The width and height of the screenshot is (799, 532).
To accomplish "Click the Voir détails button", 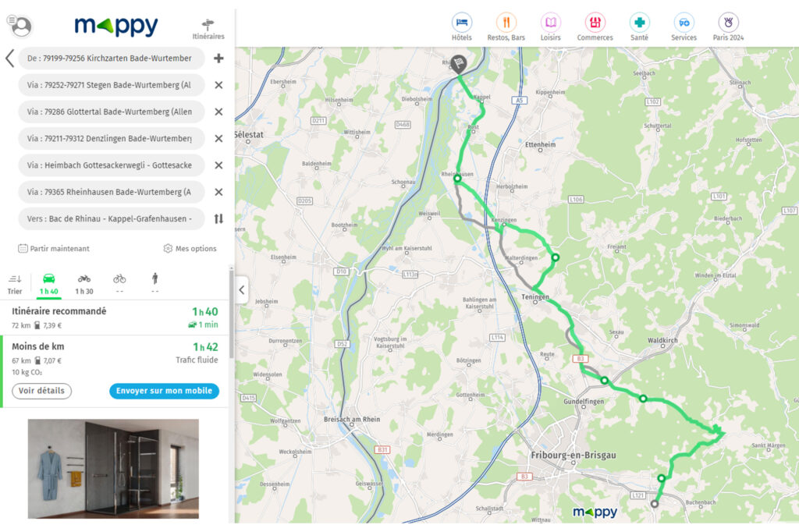I will pyautogui.click(x=42, y=391).
